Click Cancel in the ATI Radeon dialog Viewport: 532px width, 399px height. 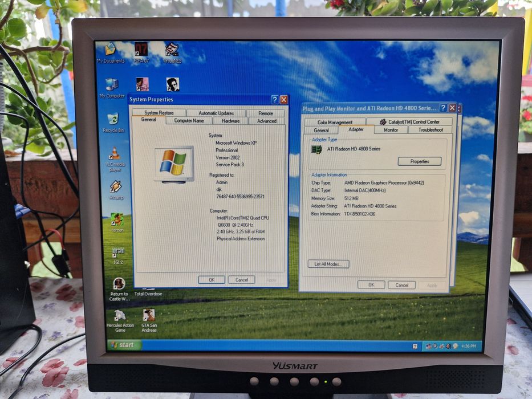tap(402, 285)
